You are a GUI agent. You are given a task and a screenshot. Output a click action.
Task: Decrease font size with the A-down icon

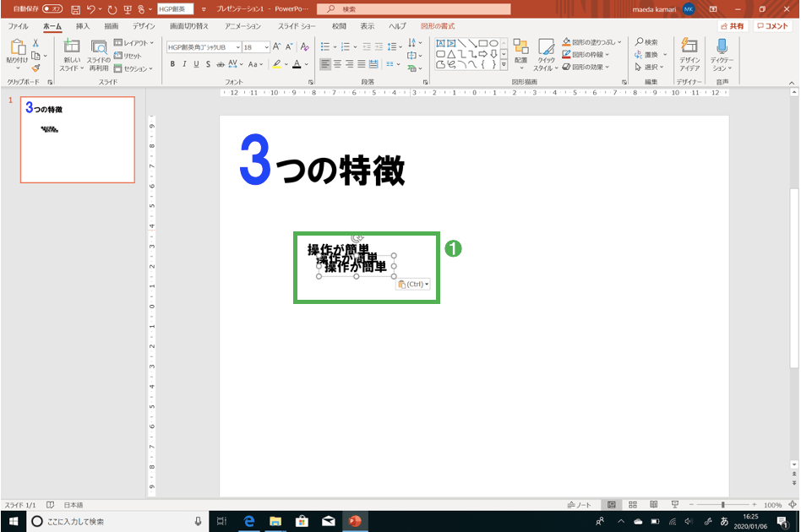point(289,47)
